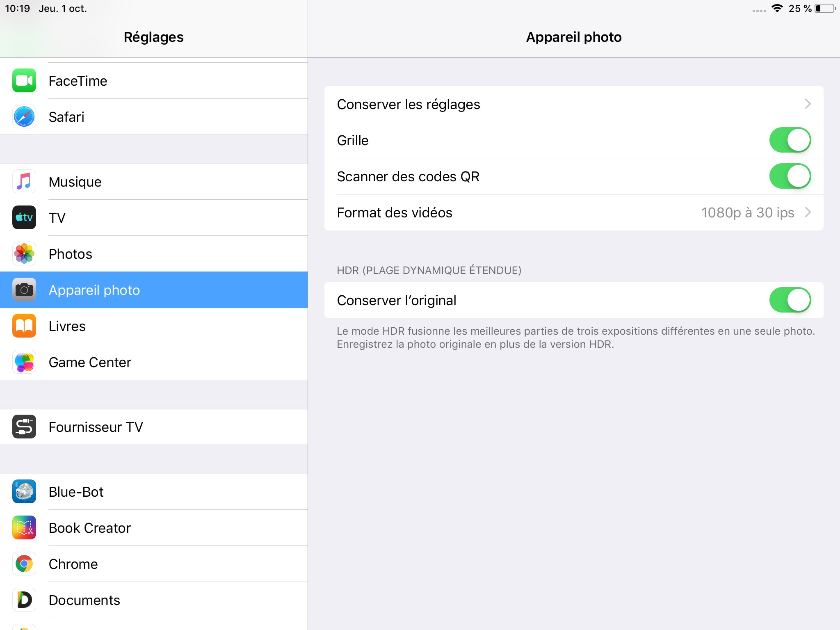Tap the Chrome browser icon

pos(24,564)
